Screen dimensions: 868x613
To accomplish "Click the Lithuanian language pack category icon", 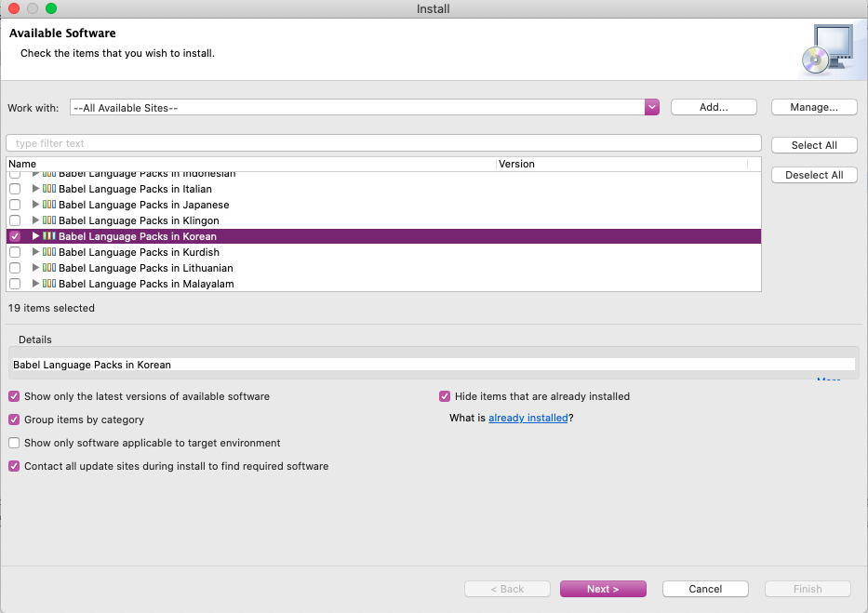I will pos(49,268).
